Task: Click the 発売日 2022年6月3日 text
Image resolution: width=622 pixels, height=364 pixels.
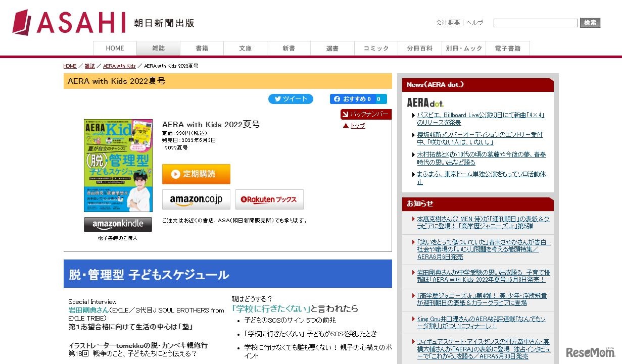Action: (188, 140)
